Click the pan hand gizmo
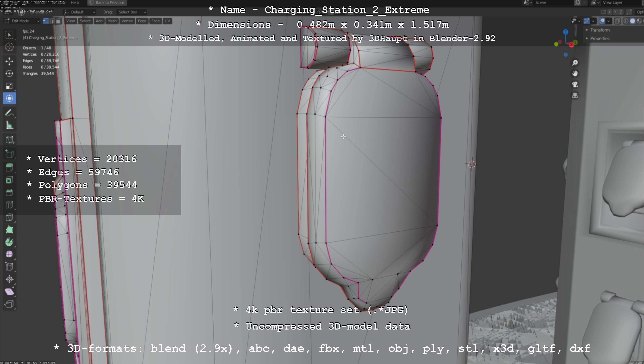 [575, 73]
